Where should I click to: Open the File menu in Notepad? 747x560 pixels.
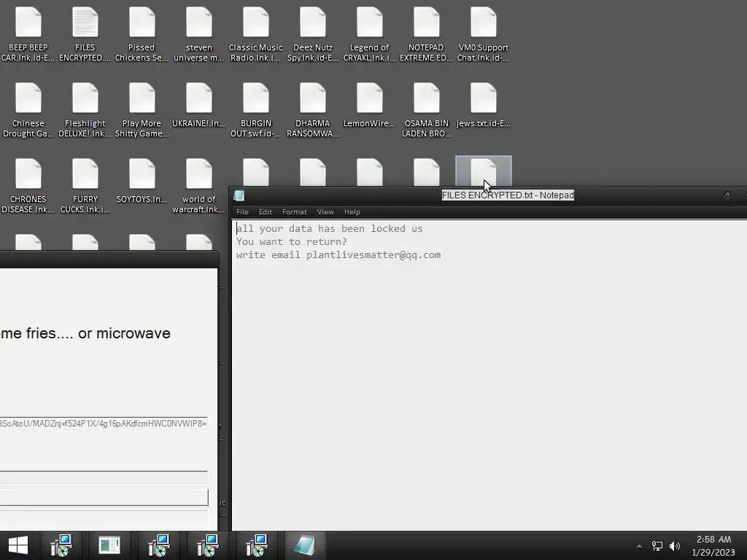click(242, 212)
